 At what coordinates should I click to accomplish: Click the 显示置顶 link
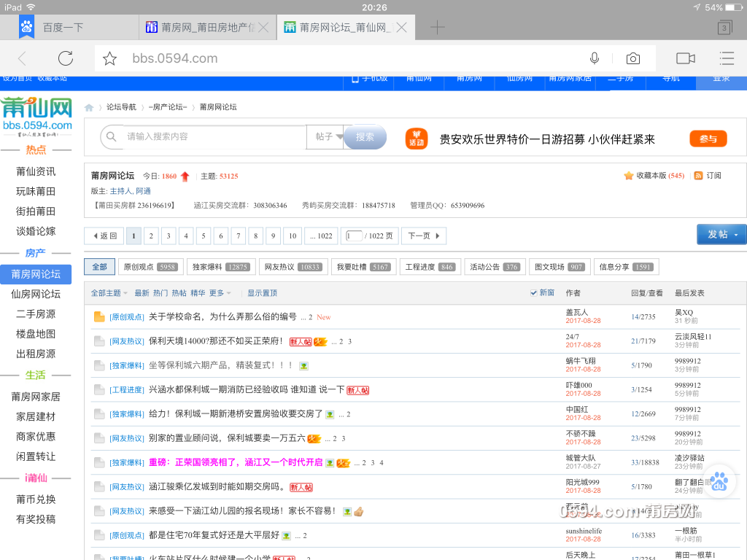click(262, 293)
